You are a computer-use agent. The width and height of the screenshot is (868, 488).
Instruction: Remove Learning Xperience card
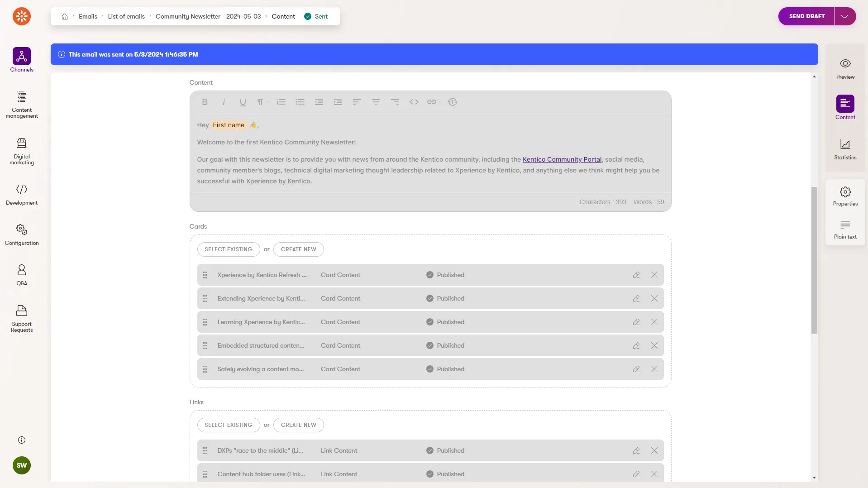point(654,322)
